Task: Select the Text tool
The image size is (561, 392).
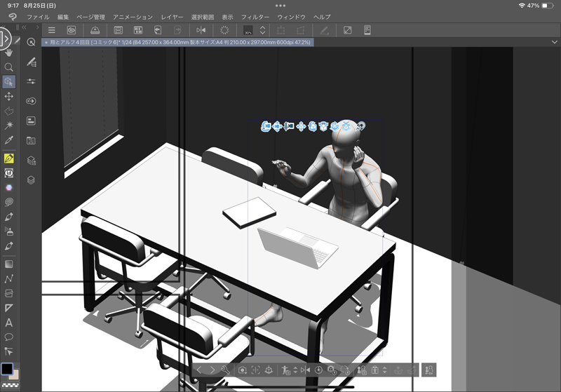Action: pos(9,323)
